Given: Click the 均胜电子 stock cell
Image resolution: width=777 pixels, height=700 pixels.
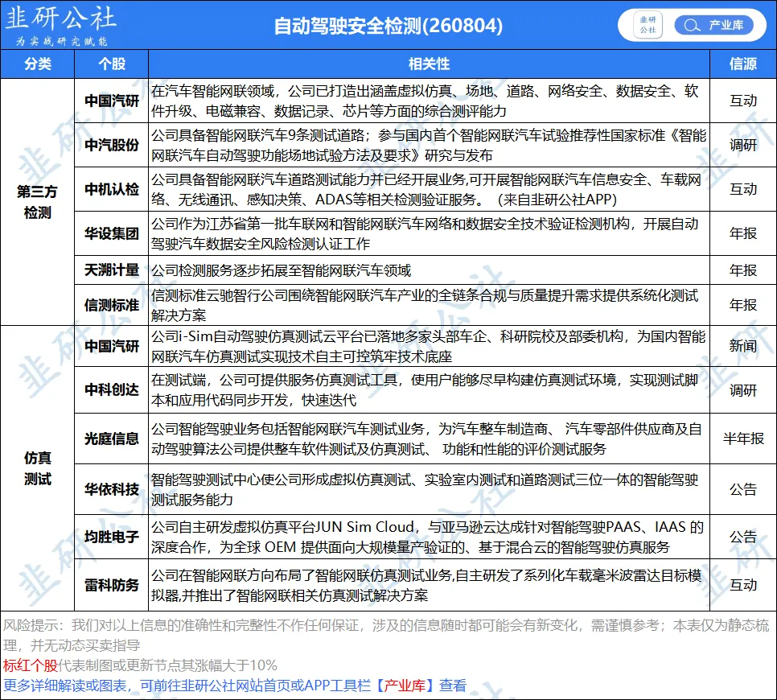Looking at the screenshot, I should [x=112, y=537].
